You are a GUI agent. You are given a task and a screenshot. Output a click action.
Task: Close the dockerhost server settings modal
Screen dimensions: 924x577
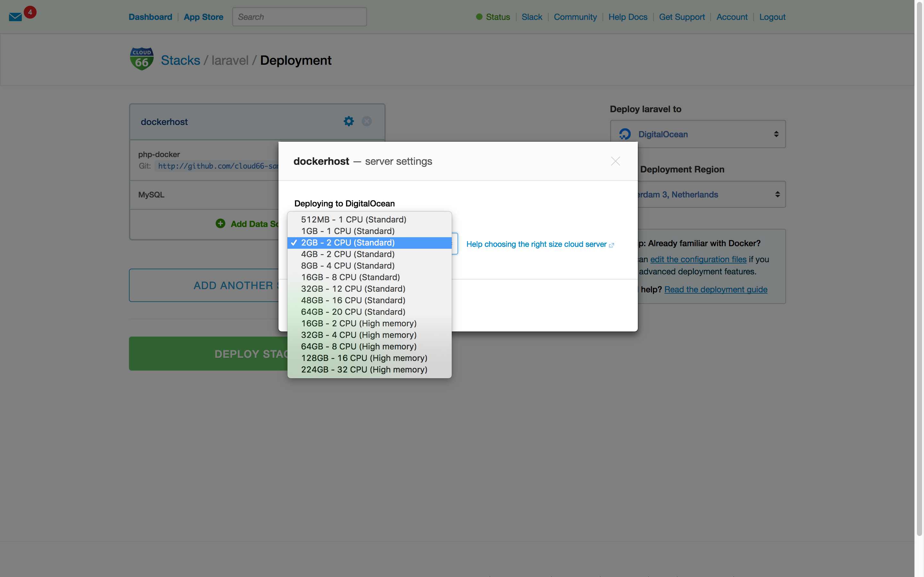615,161
